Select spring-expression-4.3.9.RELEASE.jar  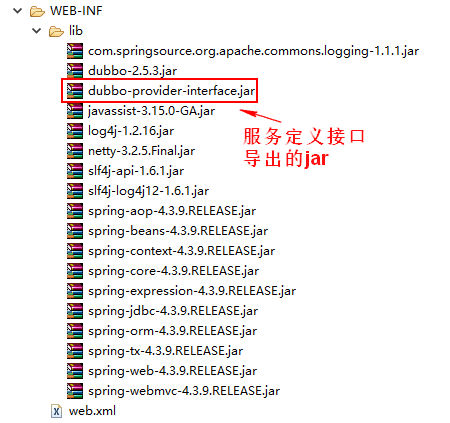(192, 291)
